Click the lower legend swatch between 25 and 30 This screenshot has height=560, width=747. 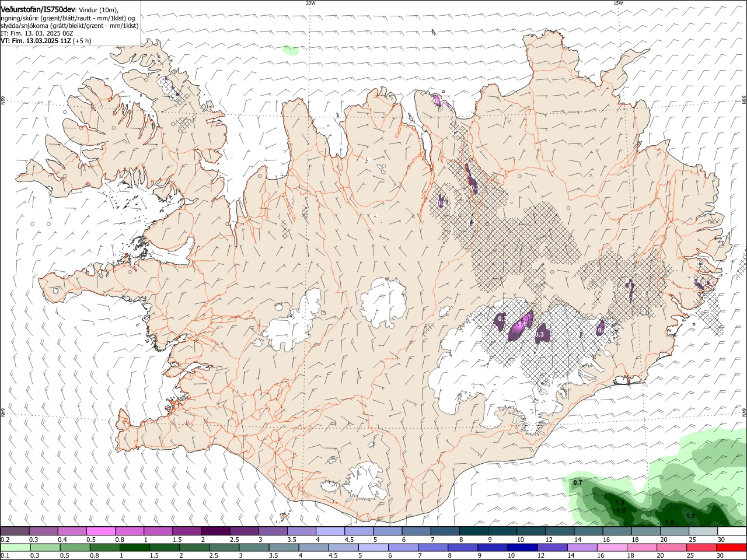[x=702, y=548]
